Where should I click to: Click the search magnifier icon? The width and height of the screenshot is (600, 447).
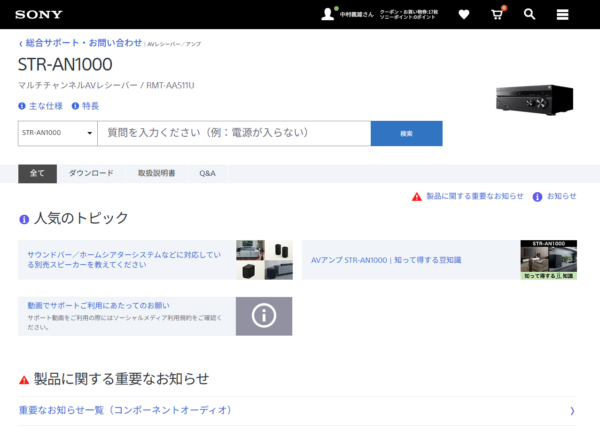click(x=529, y=14)
